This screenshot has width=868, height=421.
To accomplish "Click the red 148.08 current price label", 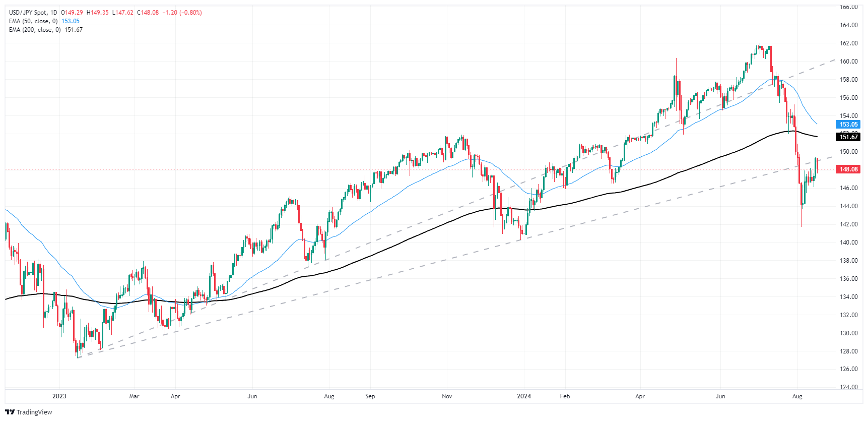I will click(x=848, y=169).
